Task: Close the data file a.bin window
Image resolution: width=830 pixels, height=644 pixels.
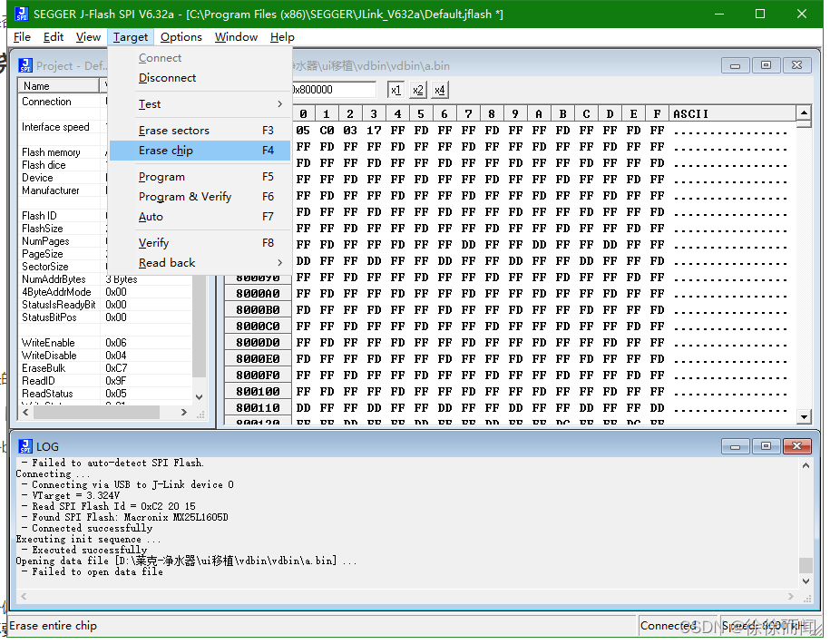Action: [796, 65]
